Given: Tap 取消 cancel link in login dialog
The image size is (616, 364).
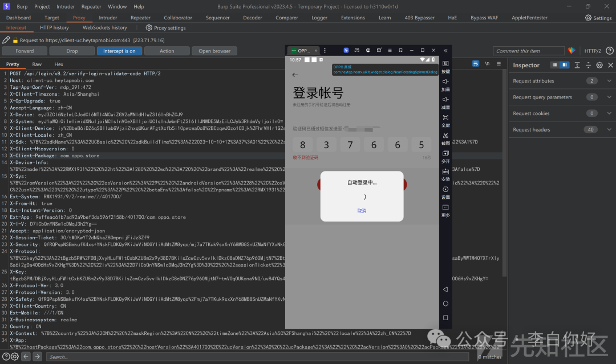Looking at the screenshot, I should point(362,211).
